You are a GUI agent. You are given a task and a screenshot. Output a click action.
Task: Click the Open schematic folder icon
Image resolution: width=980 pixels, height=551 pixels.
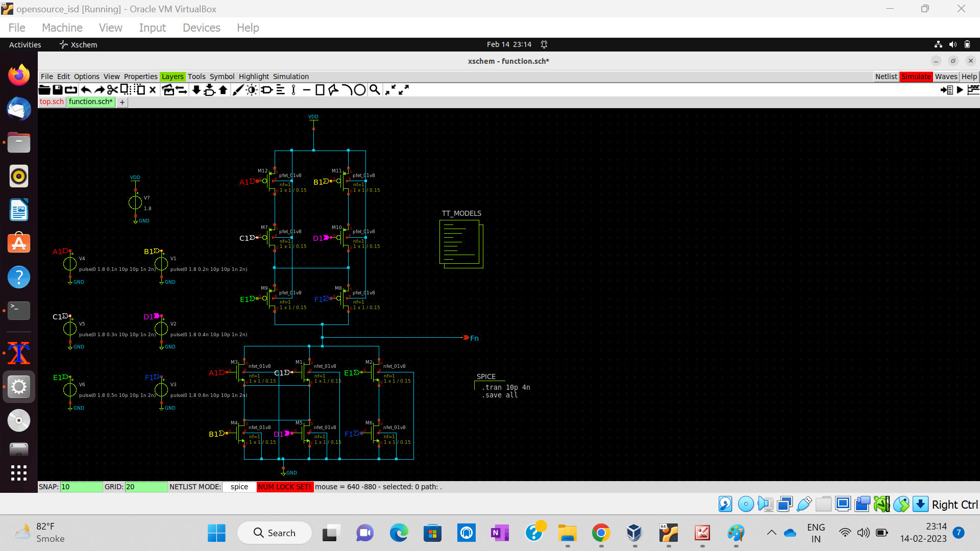[44, 90]
